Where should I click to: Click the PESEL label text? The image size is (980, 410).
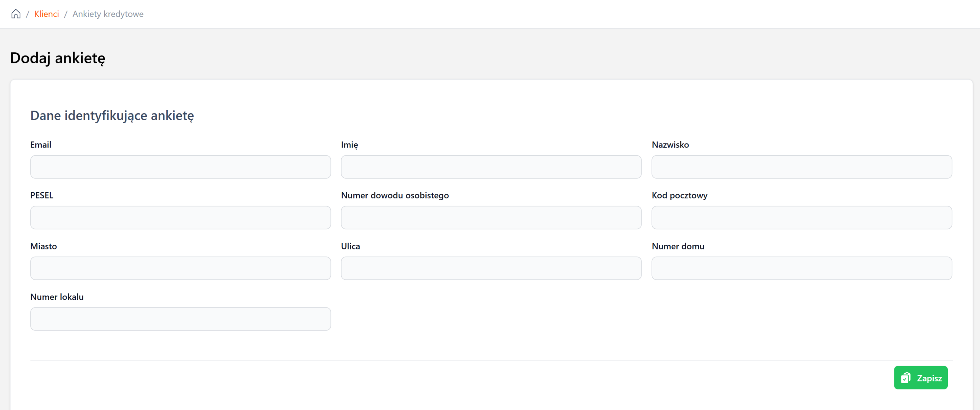tap(41, 195)
